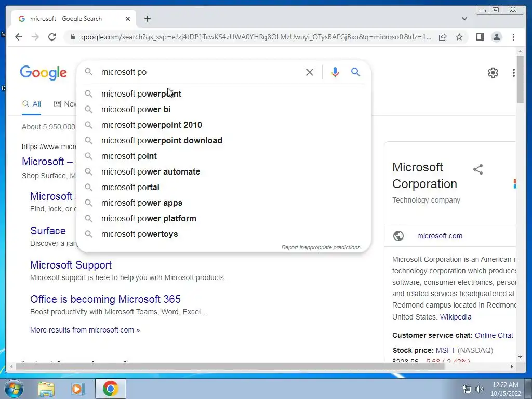Open a new tab with plus icon

(147, 19)
